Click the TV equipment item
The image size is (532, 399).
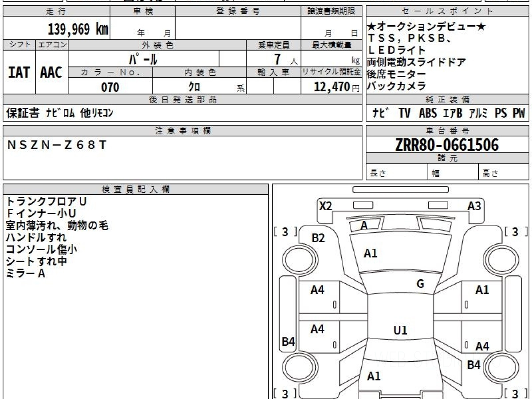click(x=404, y=113)
